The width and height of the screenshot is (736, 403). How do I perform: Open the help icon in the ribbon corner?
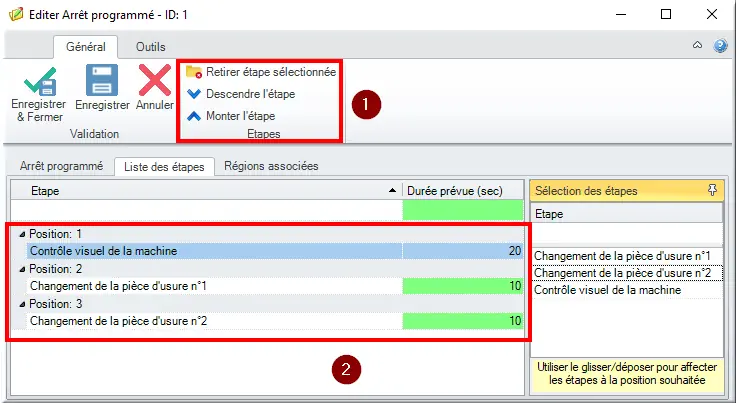click(x=720, y=46)
